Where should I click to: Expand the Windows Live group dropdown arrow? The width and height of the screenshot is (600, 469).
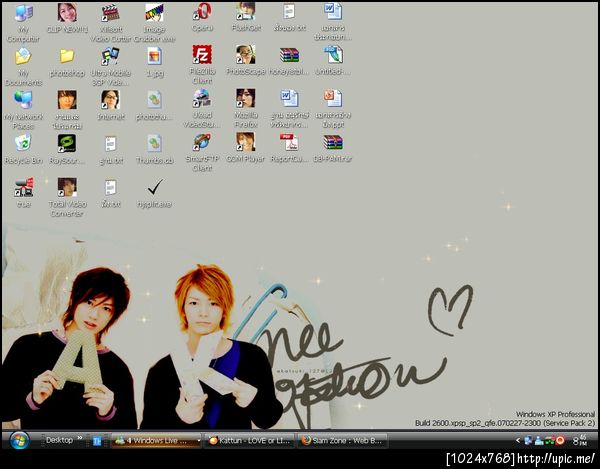coord(199,441)
